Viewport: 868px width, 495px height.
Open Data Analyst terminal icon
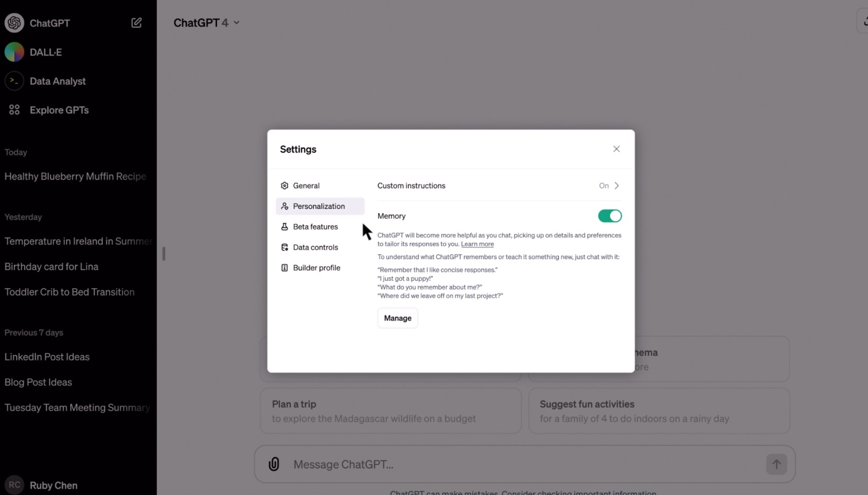14,81
